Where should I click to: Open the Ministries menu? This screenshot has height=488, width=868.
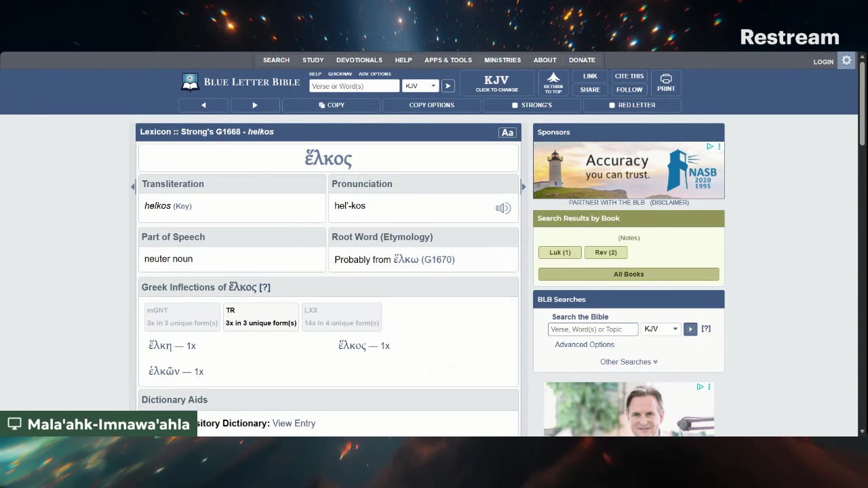[x=502, y=60]
